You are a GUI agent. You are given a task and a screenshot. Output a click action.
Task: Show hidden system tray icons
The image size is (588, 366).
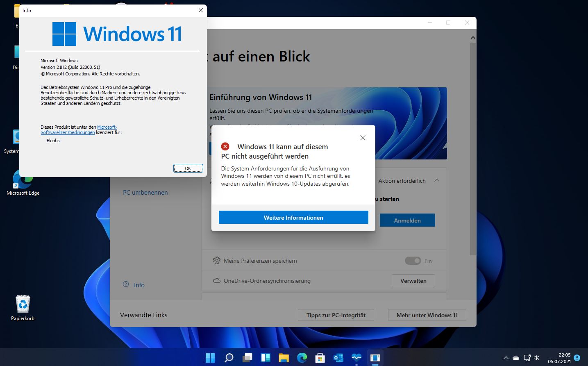click(x=506, y=358)
